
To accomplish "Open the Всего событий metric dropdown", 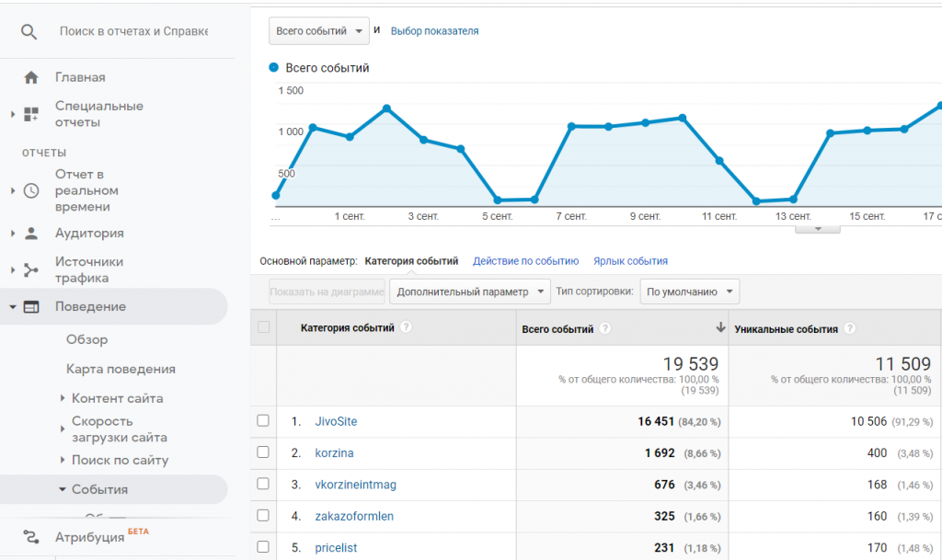I will click(x=319, y=31).
